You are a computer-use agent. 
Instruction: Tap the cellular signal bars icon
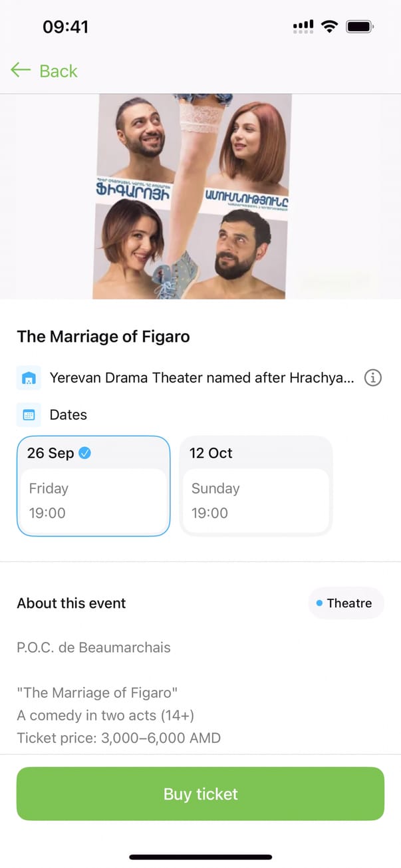pyautogui.click(x=303, y=27)
